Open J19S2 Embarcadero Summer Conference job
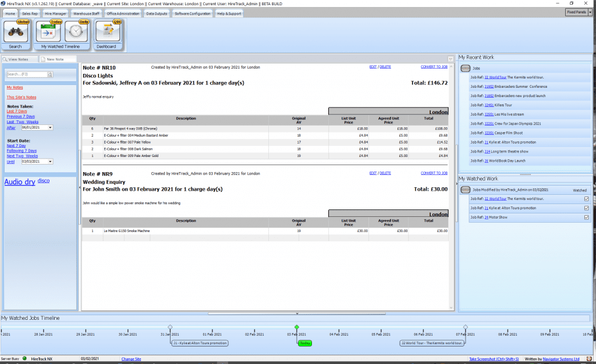 pyautogui.click(x=489, y=87)
